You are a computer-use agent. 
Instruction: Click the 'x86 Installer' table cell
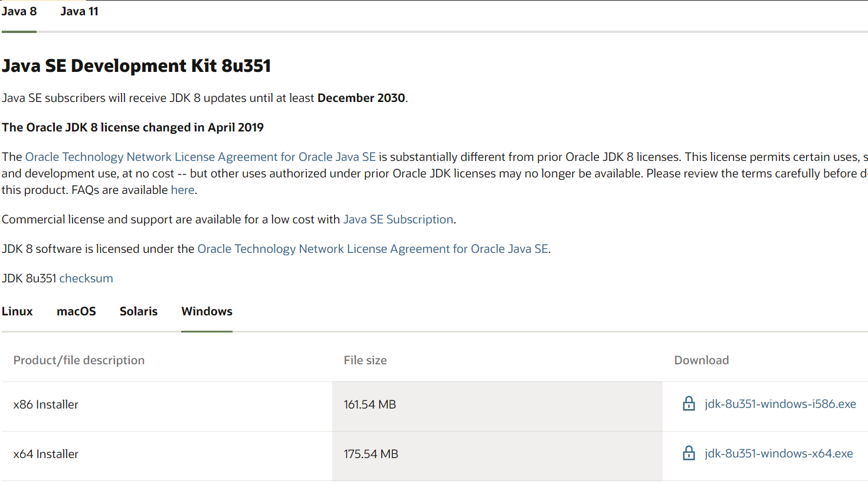[x=167, y=406]
